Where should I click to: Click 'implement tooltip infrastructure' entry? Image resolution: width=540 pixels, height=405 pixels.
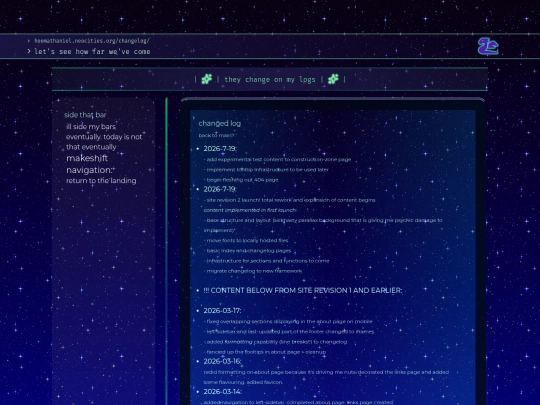click(x=266, y=169)
